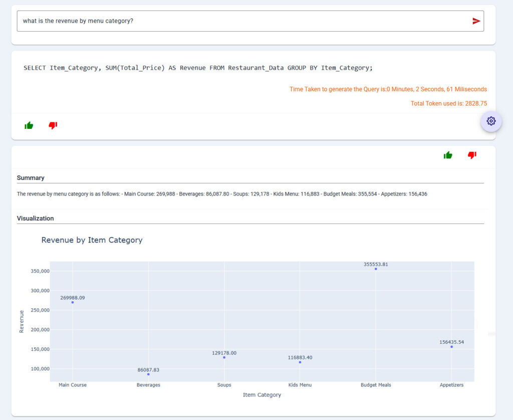Like the generated SQL query with thumbs up
513x420 pixels.
[29, 125]
